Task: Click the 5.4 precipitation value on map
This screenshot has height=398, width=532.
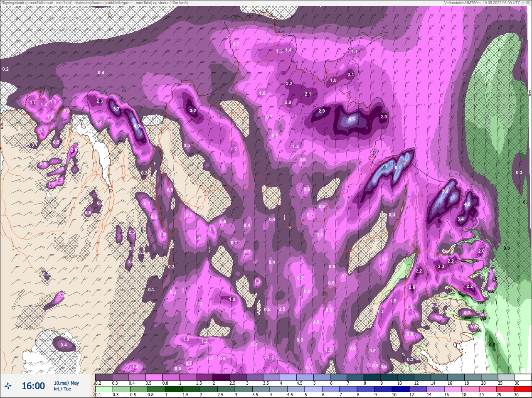Action: [x=446, y=191]
